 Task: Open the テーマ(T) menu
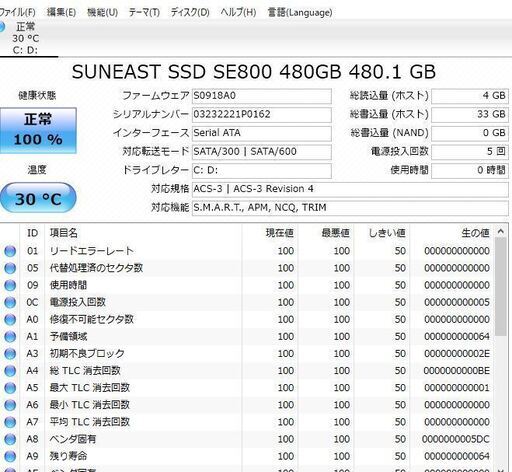[144, 13]
